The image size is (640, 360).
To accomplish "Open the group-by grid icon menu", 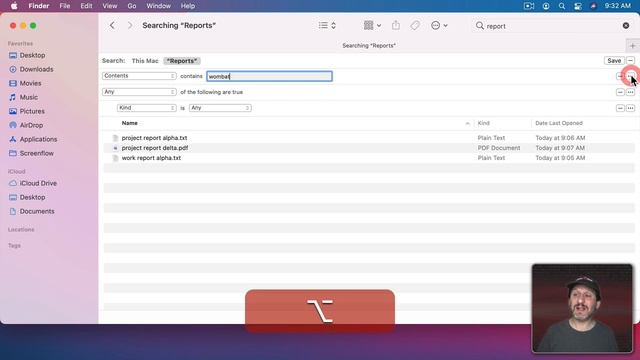I will (x=372, y=25).
